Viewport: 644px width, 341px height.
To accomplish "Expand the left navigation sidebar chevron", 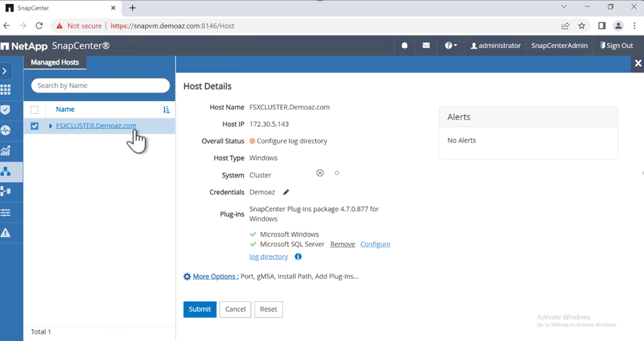I will tap(5, 71).
